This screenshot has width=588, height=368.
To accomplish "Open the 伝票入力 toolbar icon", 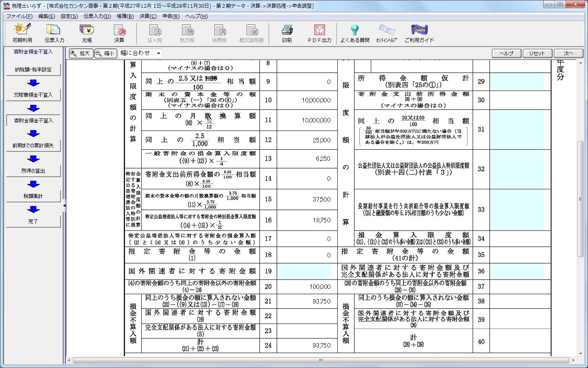I will (54, 33).
